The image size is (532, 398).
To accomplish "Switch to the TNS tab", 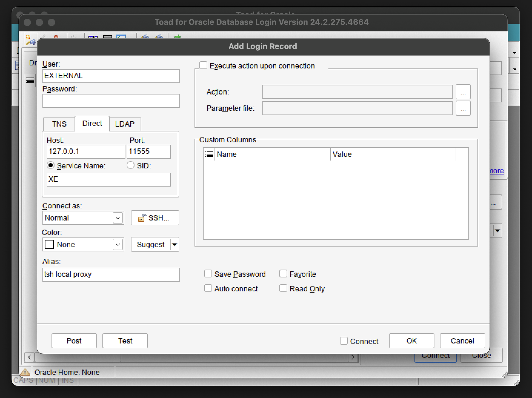I will pyautogui.click(x=59, y=124).
